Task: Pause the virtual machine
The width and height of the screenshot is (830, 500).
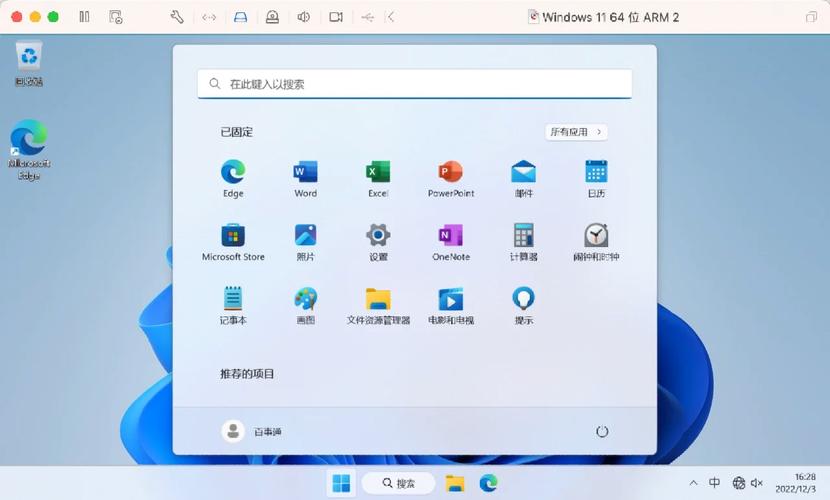Action: [x=84, y=17]
